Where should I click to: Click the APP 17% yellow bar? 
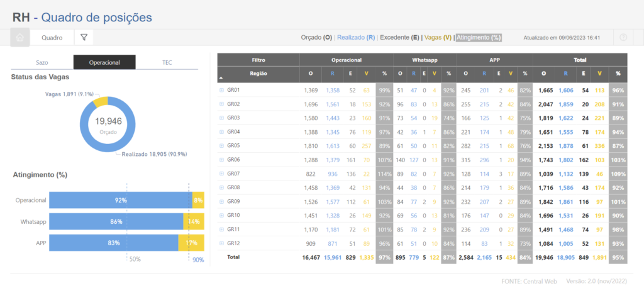coord(191,243)
